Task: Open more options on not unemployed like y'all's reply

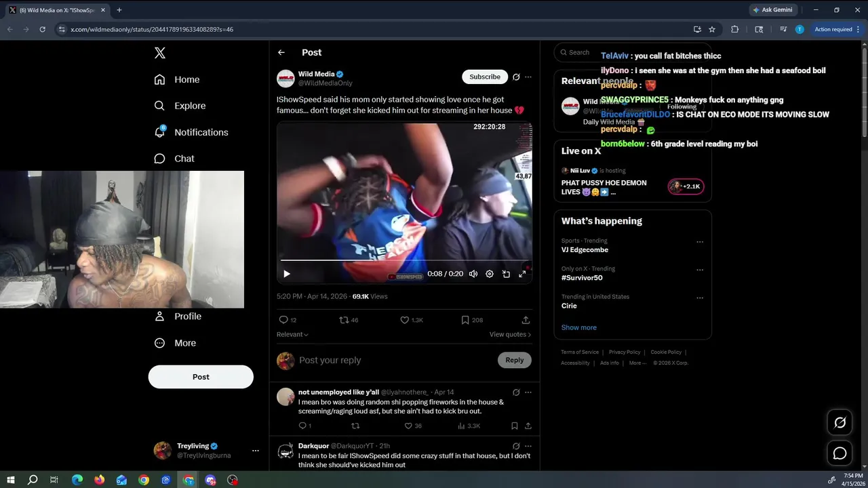Action: click(x=528, y=392)
